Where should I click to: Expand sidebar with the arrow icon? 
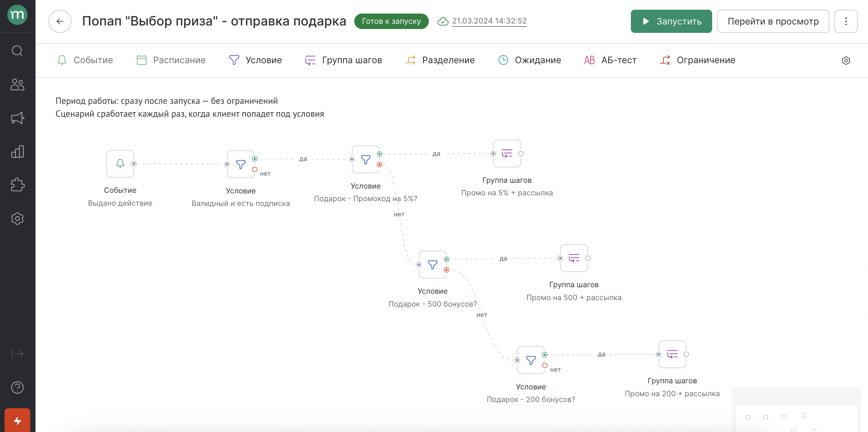(17, 354)
